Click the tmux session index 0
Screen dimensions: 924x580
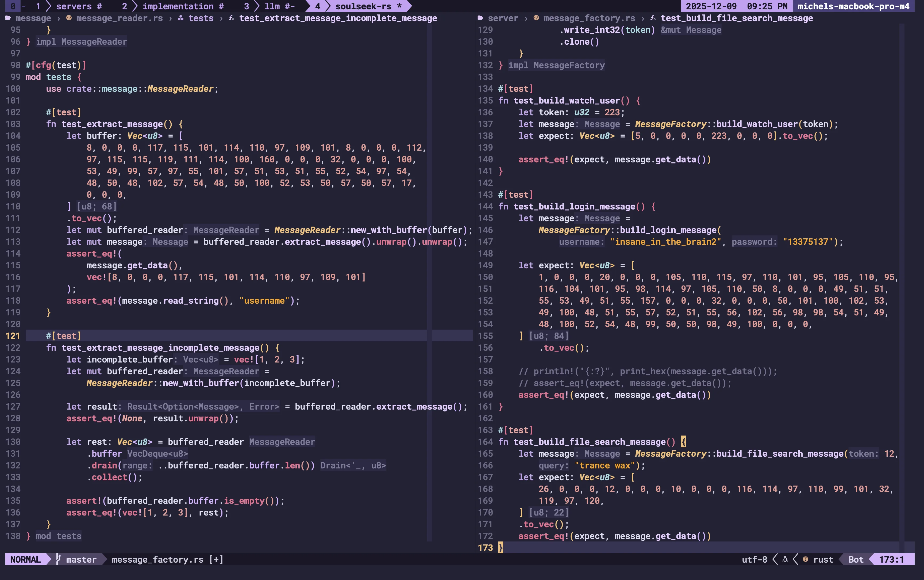13,6
